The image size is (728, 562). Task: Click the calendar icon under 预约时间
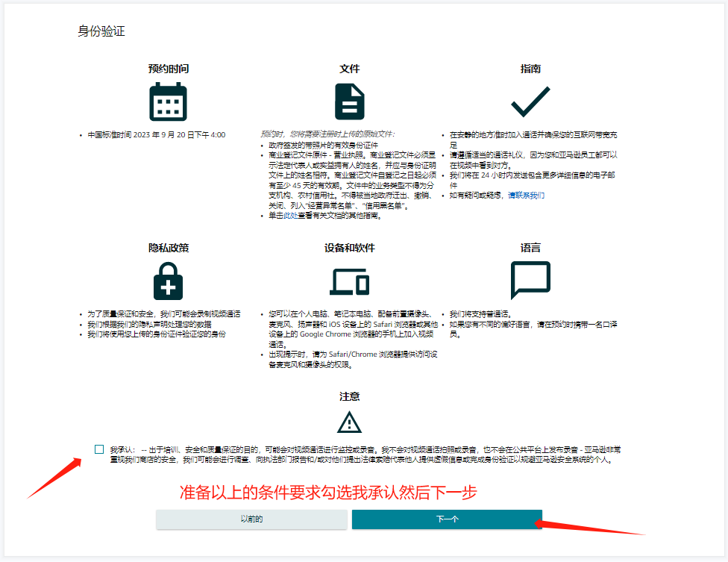(168, 102)
